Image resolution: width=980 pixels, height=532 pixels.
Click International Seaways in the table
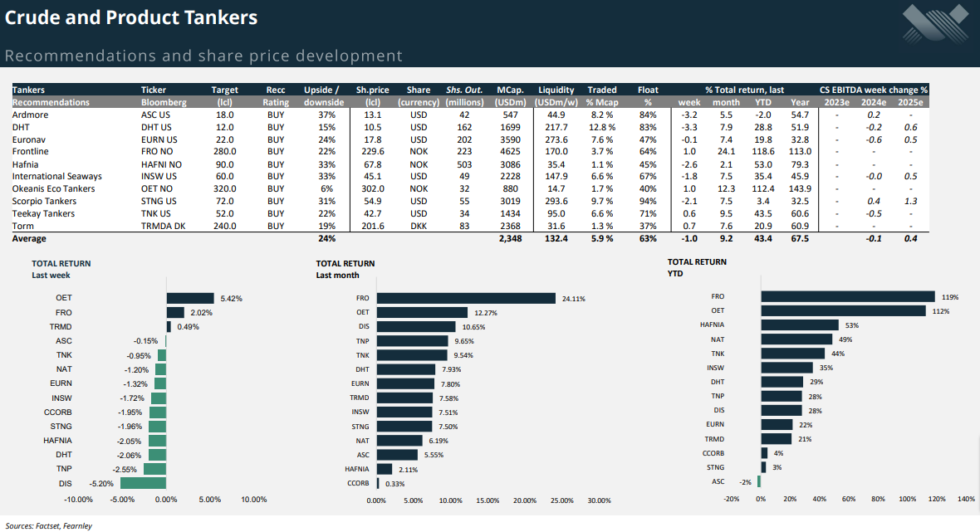coord(56,176)
